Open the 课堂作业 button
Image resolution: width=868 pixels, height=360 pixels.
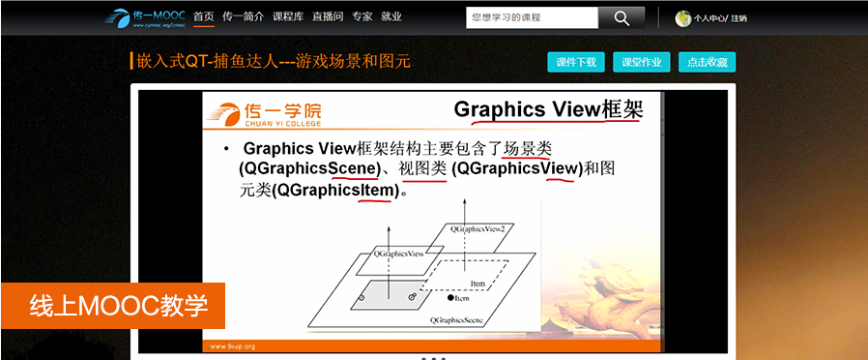[642, 62]
